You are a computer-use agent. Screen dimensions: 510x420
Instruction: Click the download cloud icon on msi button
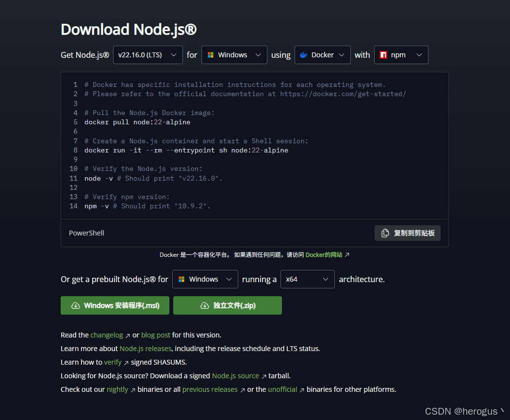76,305
